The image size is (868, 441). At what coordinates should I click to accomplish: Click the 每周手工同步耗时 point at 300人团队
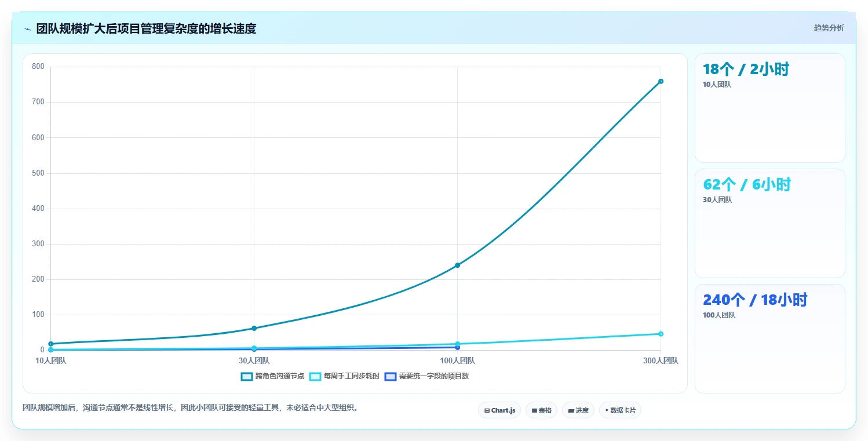point(661,334)
